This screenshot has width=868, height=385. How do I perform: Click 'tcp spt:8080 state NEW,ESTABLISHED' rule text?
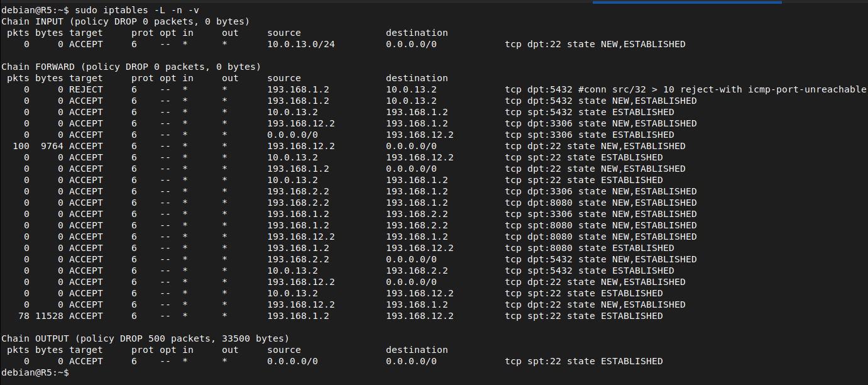coord(601,225)
